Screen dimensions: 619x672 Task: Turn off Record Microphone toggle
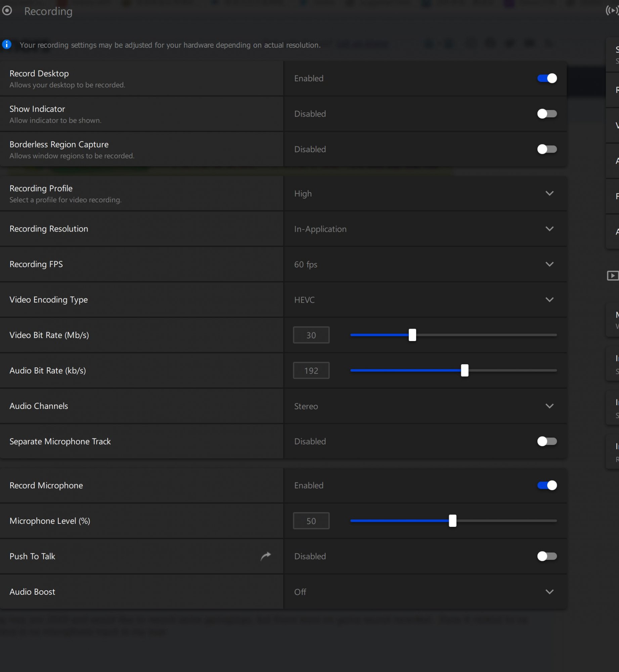pyautogui.click(x=547, y=485)
